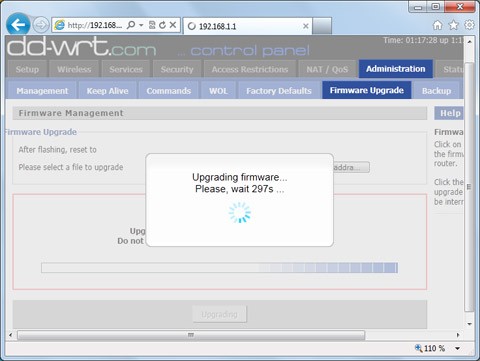This screenshot has width=480, height=361.
Task: Click the search magnifier in address bar
Action: tap(131, 25)
